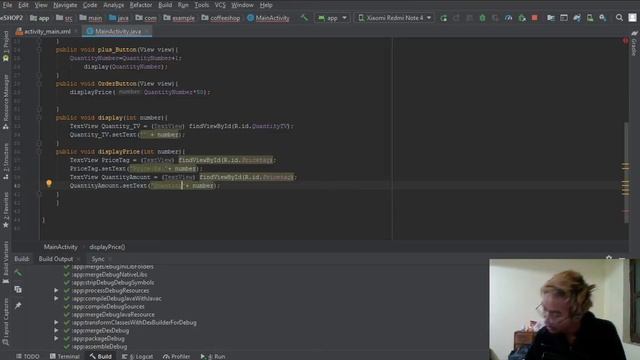Click the editor vertical scrollbar
Image resolution: width=640 pixels, height=360 pixels.
[x=626, y=173]
